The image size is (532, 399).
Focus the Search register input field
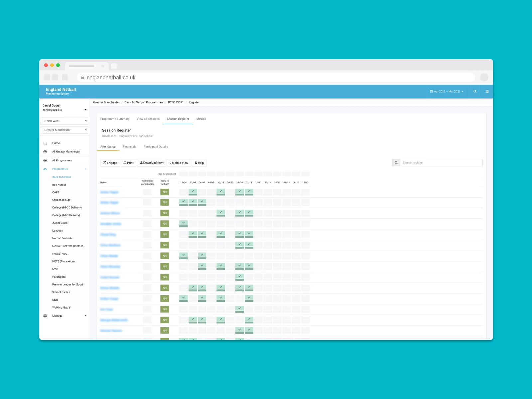pyautogui.click(x=441, y=163)
